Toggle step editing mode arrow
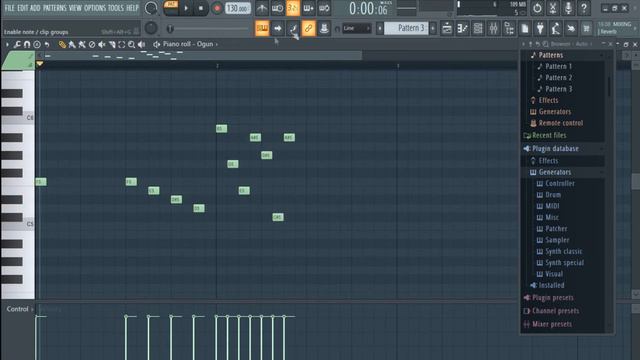640x360 pixels. (x=277, y=28)
